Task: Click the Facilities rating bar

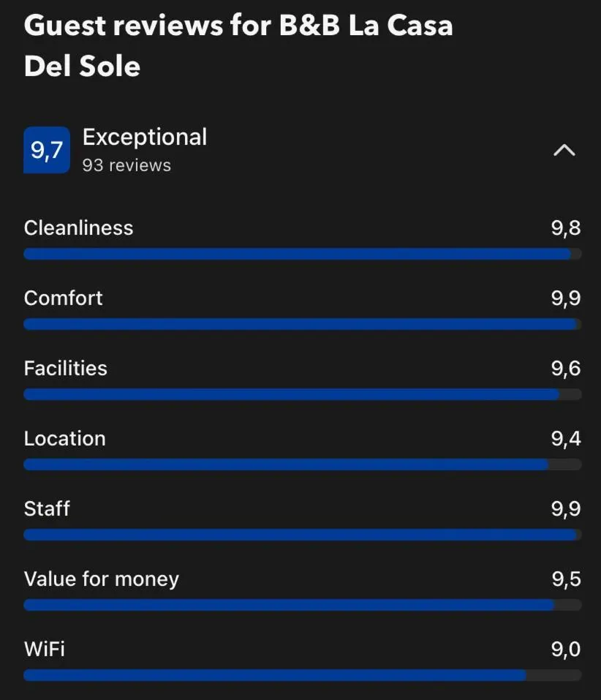Action: pyautogui.click(x=302, y=394)
